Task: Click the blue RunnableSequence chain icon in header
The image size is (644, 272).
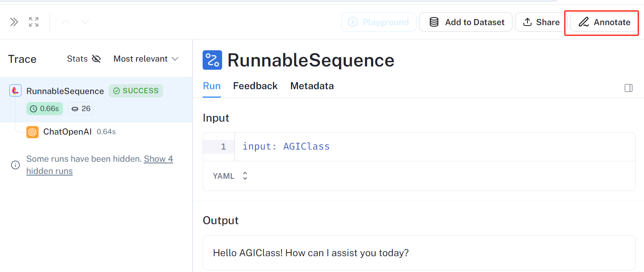Action: 212,60
